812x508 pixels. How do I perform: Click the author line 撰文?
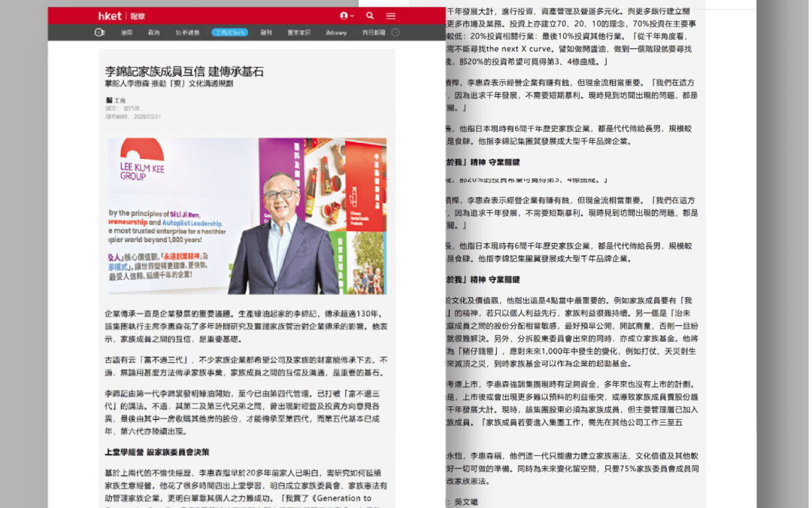click(x=123, y=108)
